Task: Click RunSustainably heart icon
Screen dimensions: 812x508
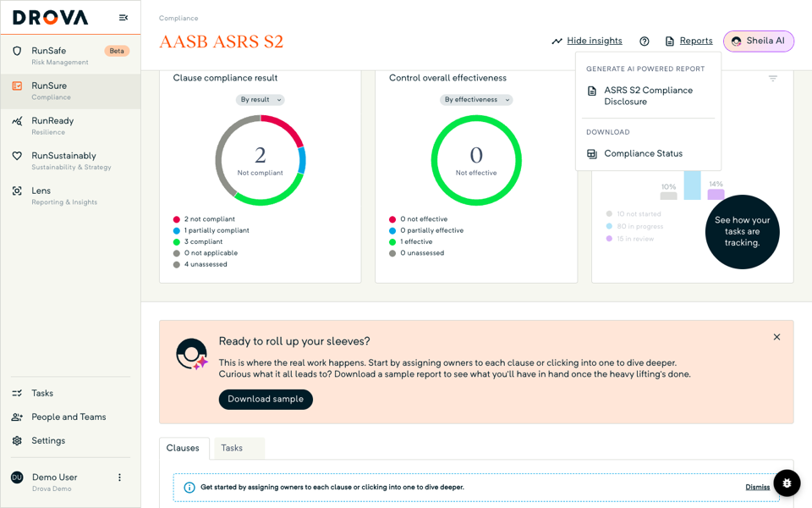Action: click(x=17, y=156)
